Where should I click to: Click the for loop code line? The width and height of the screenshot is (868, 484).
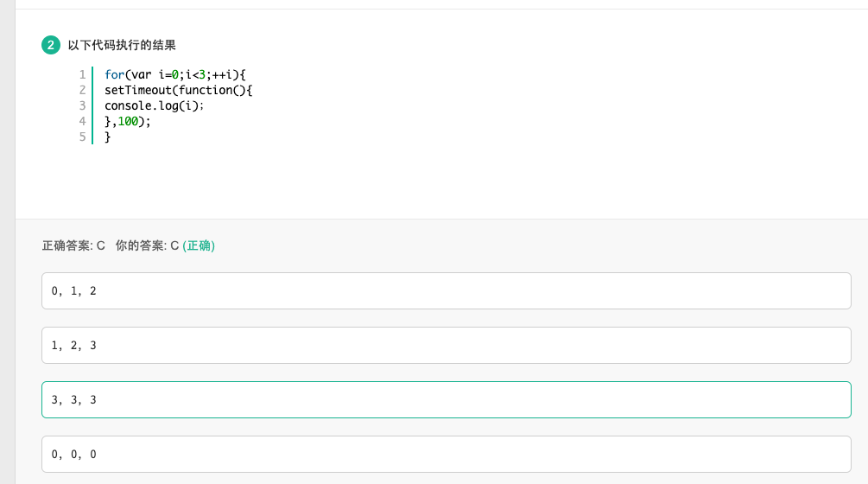pyautogui.click(x=175, y=74)
